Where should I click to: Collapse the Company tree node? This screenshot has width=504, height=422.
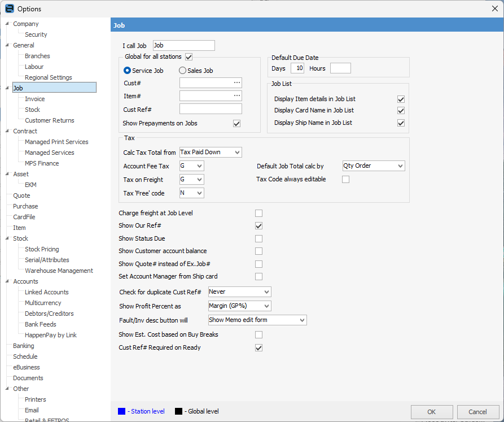pos(7,24)
